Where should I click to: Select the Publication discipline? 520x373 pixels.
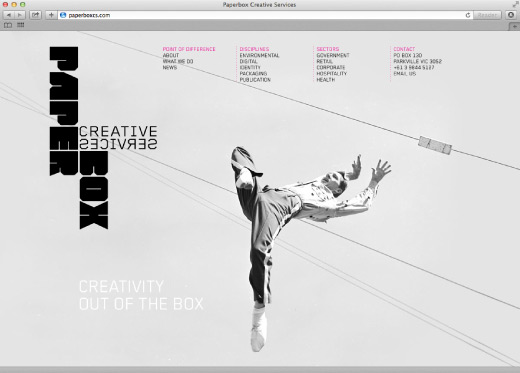[255, 80]
